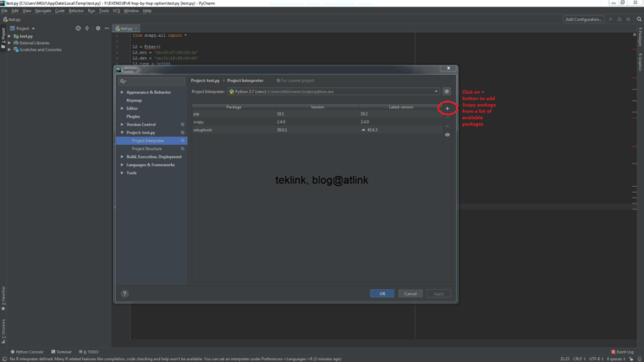Click the locate target icon in Project panel
The image size is (644, 362).
[78, 28]
